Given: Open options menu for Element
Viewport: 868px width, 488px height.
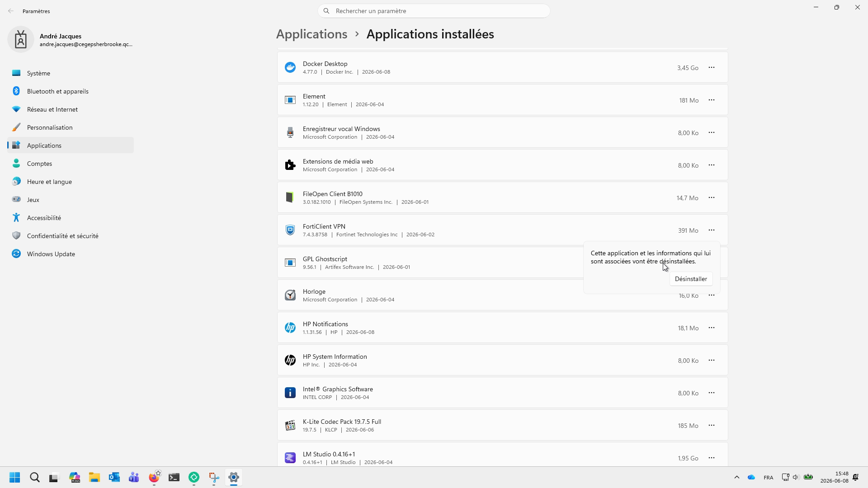Looking at the screenshot, I should point(712,100).
